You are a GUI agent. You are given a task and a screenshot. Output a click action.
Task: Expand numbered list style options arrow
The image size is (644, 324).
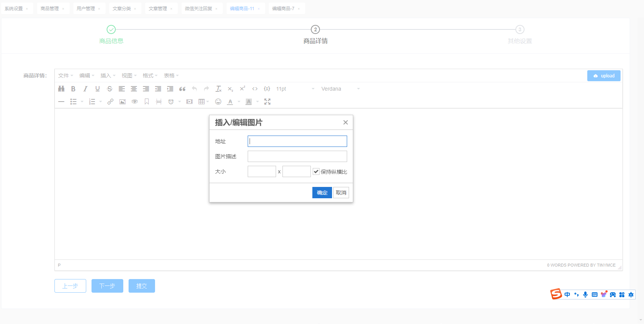[x=101, y=102]
